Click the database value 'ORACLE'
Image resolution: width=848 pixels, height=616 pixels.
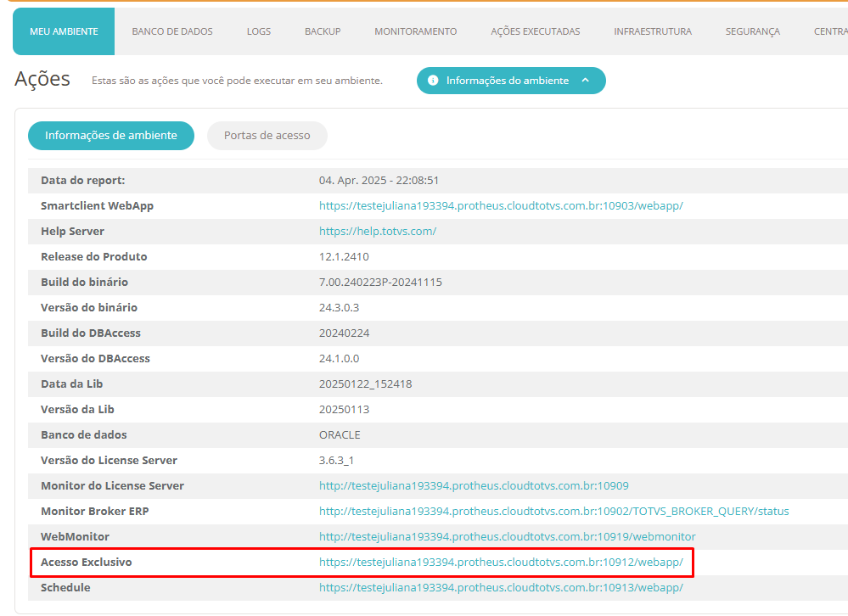coord(340,434)
